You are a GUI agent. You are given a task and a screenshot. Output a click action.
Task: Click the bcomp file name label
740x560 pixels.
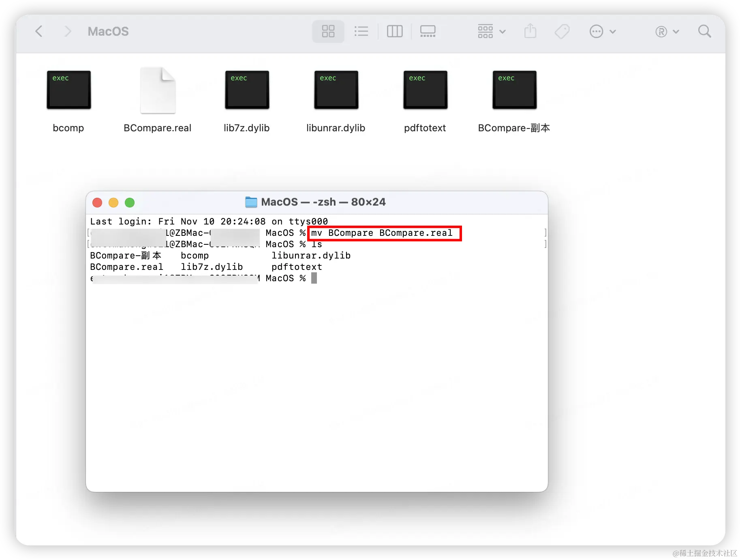(x=68, y=128)
